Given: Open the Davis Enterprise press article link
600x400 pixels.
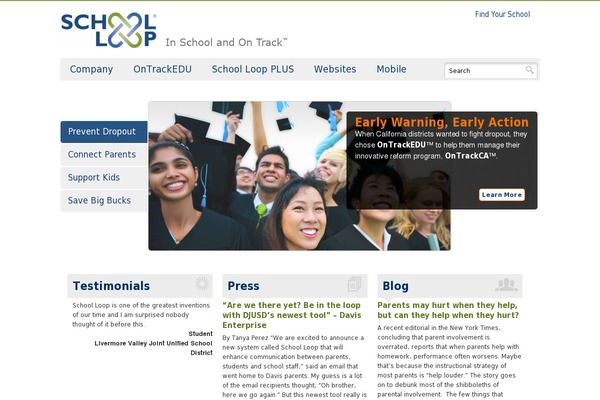Looking at the screenshot, I should click(292, 315).
